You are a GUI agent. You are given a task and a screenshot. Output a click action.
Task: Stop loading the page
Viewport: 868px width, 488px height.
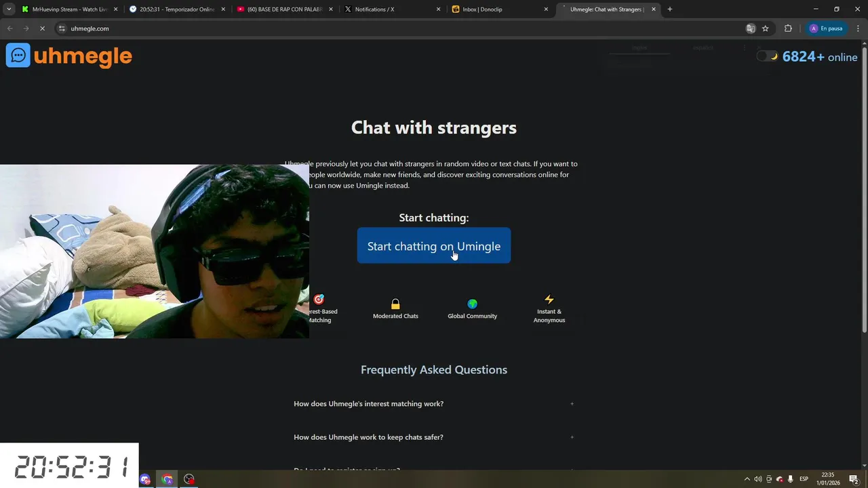pyautogui.click(x=42, y=28)
